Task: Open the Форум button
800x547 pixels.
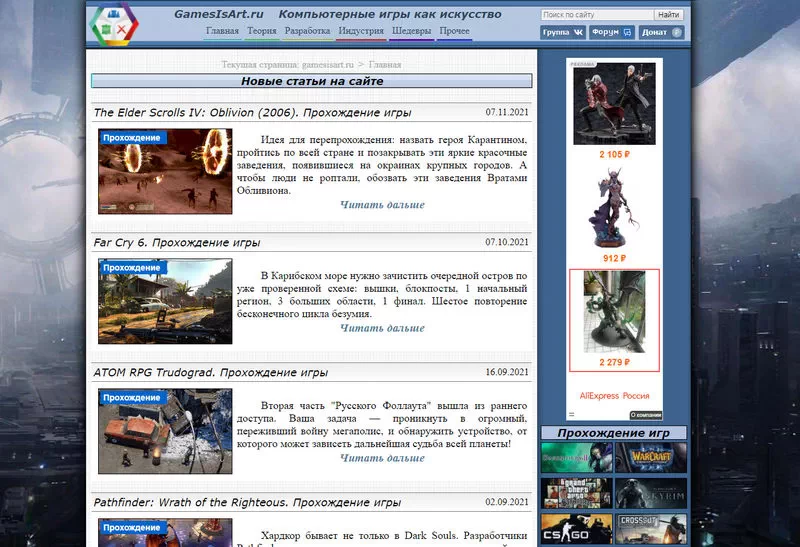Action: point(612,32)
